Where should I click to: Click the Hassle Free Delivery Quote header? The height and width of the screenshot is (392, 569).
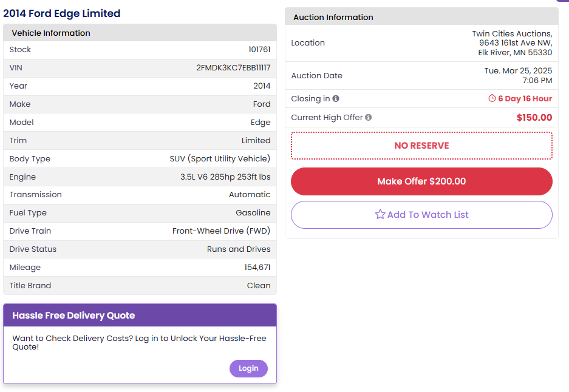click(73, 316)
